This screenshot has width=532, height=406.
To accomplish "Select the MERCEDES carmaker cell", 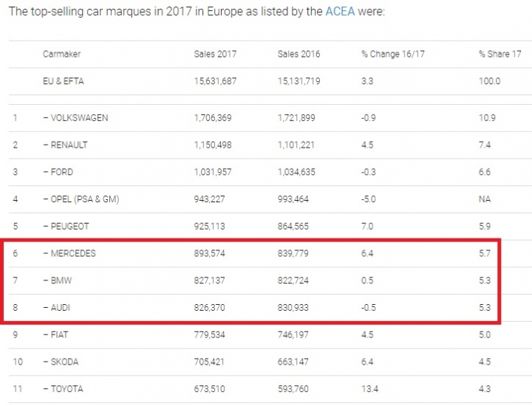I will pos(69,253).
